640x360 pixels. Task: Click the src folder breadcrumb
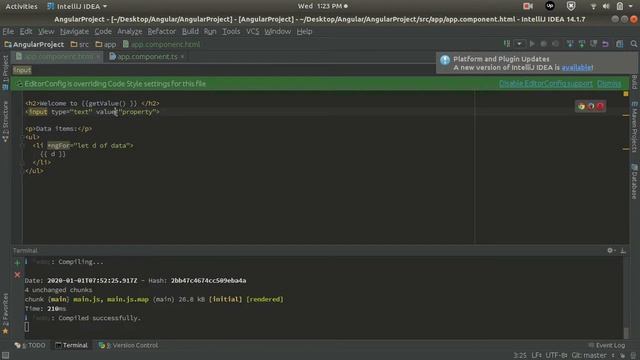pyautogui.click(x=80, y=44)
